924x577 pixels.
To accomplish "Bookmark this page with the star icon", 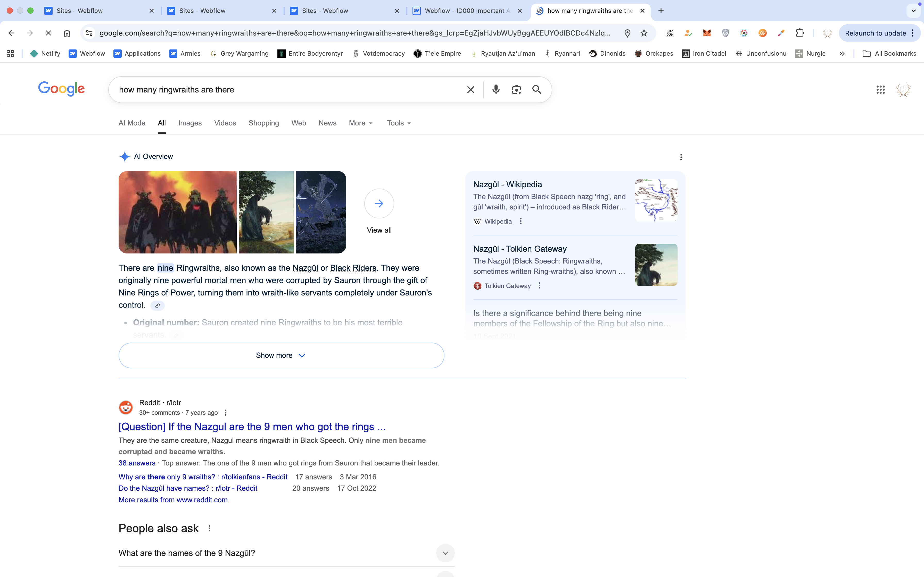I will click(644, 33).
